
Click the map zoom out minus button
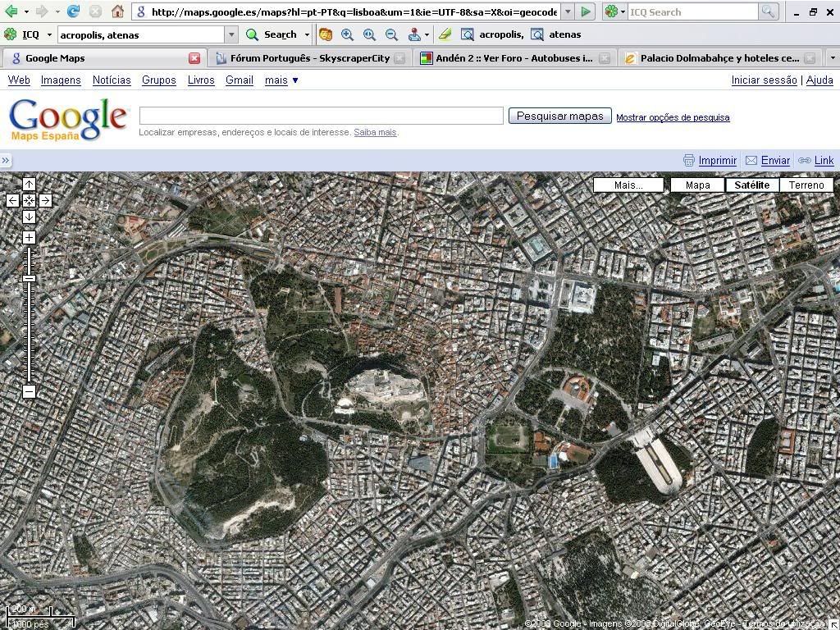[29, 391]
